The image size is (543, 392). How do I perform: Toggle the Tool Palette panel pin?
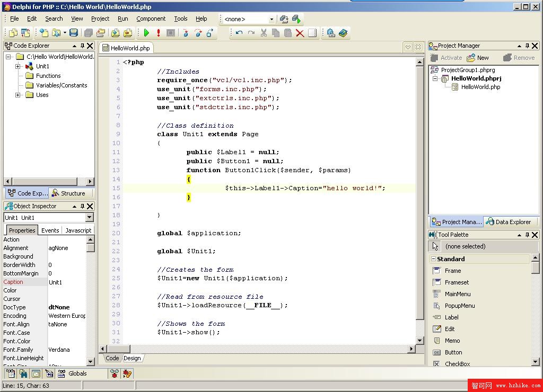527,235
